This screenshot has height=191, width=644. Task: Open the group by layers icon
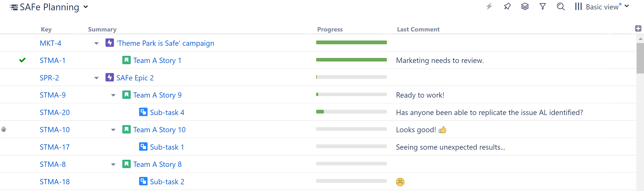click(525, 7)
